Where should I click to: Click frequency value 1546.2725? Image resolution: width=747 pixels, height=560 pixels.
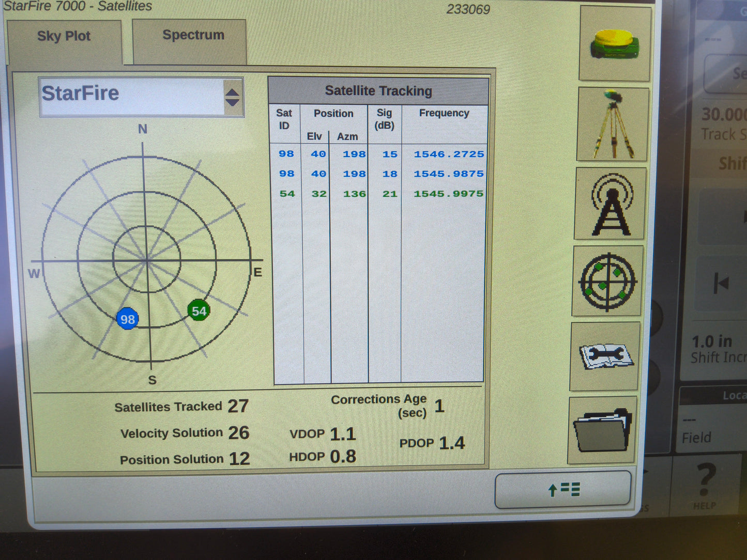[x=449, y=154]
